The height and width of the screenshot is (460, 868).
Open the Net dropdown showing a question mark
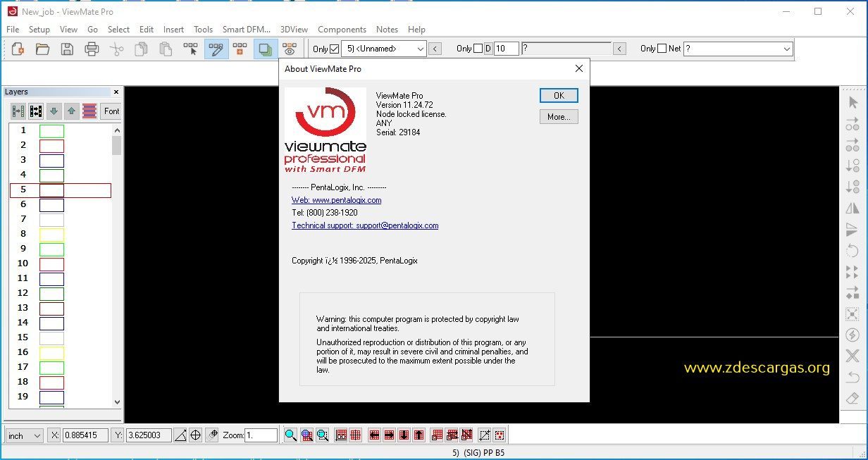tap(738, 49)
